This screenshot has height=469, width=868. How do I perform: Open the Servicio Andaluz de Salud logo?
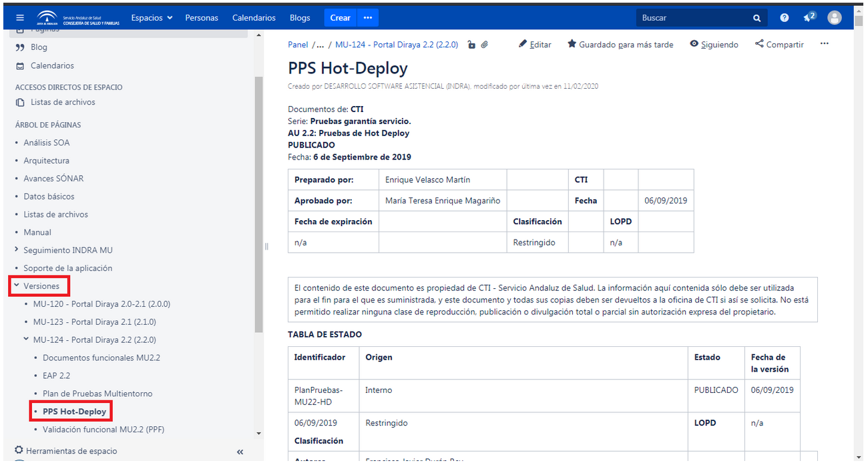tap(78, 18)
